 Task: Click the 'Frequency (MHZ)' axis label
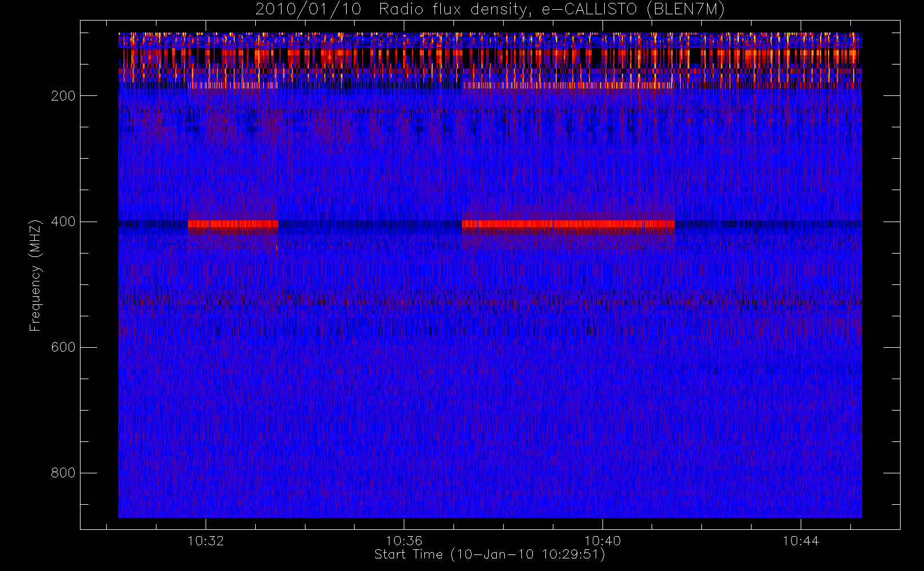35,275
